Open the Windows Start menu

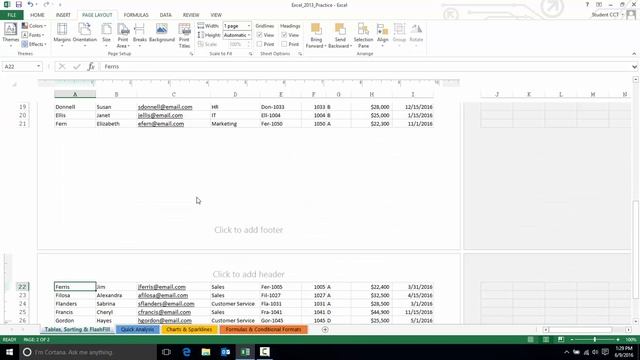tap(9, 352)
